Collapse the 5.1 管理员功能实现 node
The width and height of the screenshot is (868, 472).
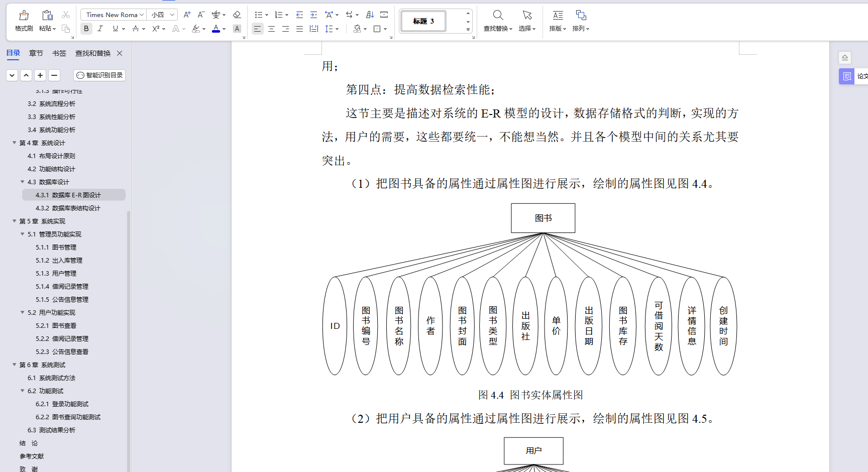23,234
